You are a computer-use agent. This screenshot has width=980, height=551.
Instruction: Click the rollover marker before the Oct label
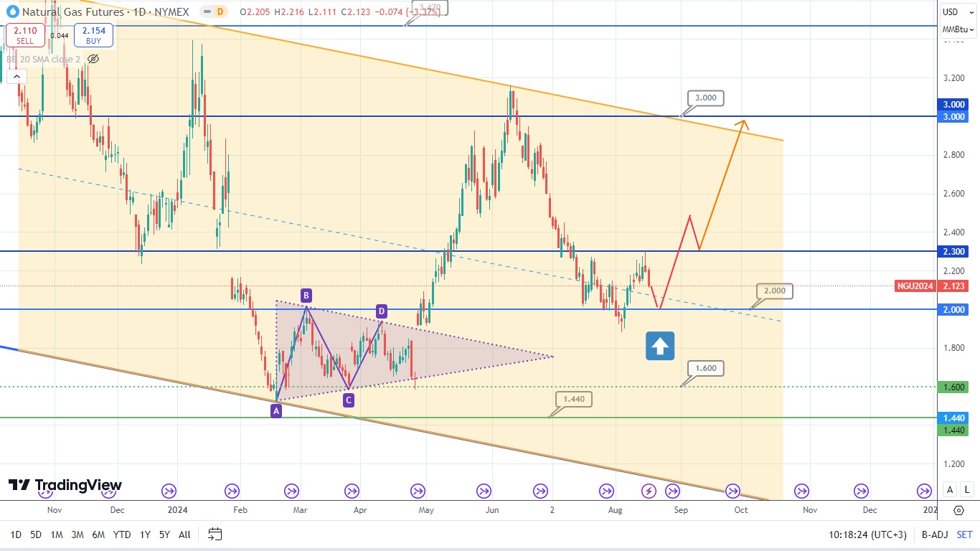point(732,491)
